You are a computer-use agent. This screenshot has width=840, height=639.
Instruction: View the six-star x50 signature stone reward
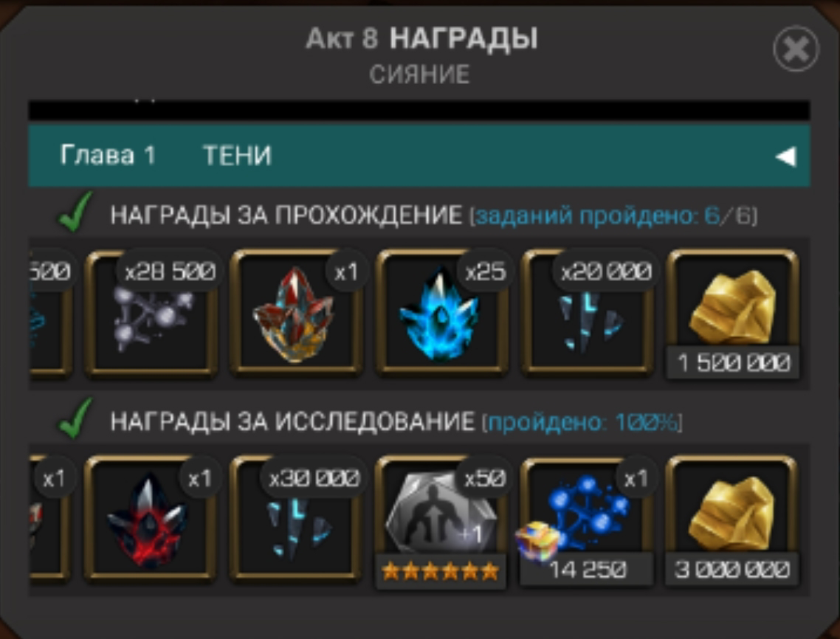tap(441, 522)
